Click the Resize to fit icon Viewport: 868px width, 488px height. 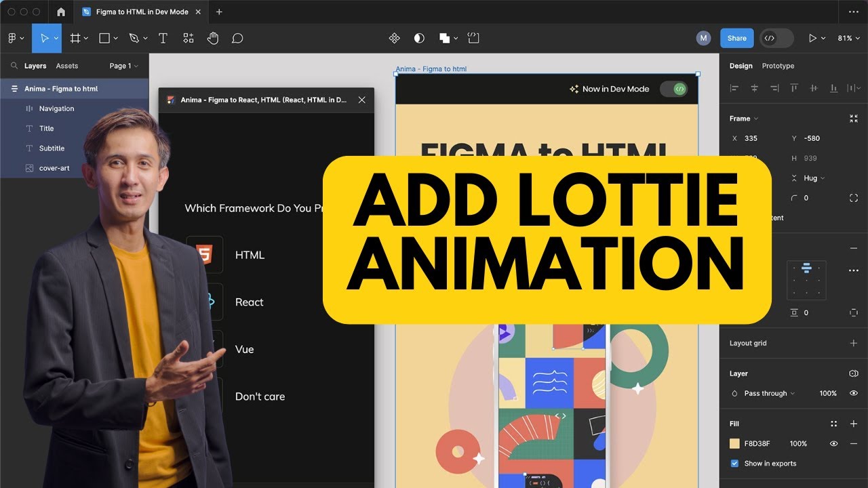click(x=854, y=119)
